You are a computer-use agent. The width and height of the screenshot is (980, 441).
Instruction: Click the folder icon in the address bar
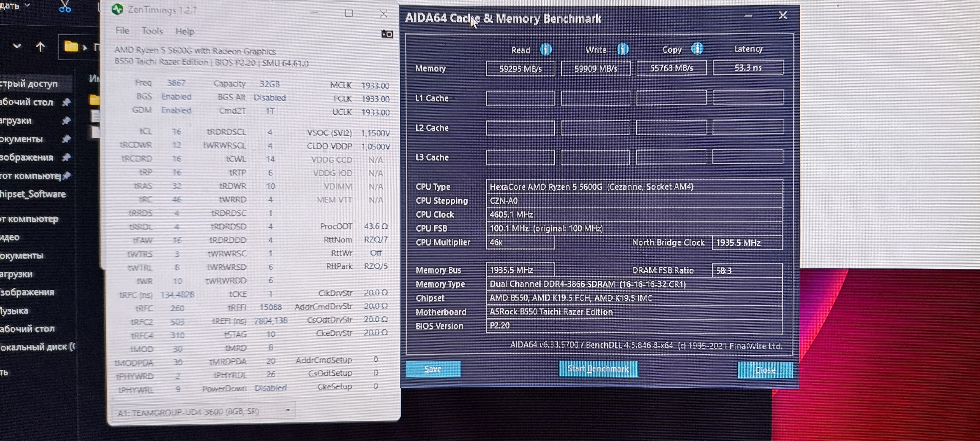71,47
